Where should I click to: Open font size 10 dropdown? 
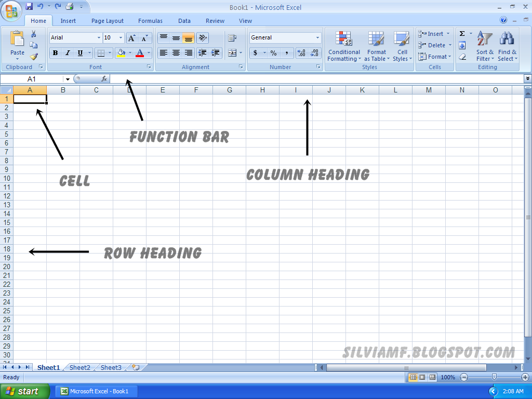click(121, 37)
